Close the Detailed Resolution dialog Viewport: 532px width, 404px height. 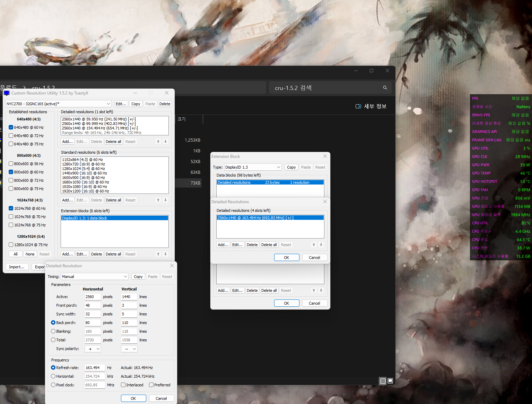click(172, 266)
